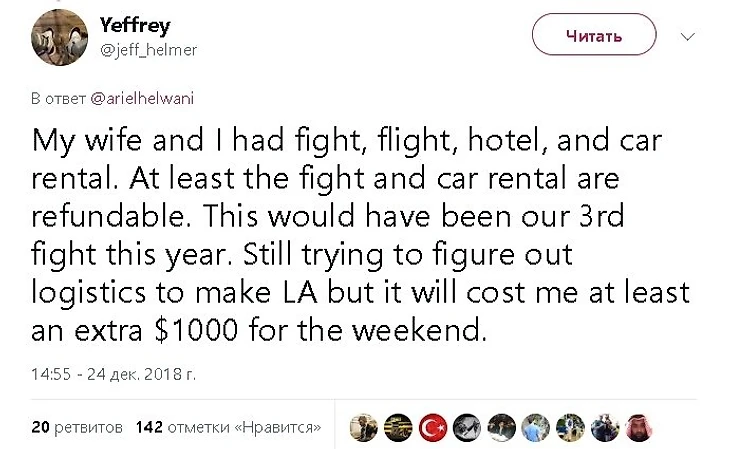View the 142 отметки «Нравится» list
This screenshot has width=730, height=449.
click(x=229, y=427)
